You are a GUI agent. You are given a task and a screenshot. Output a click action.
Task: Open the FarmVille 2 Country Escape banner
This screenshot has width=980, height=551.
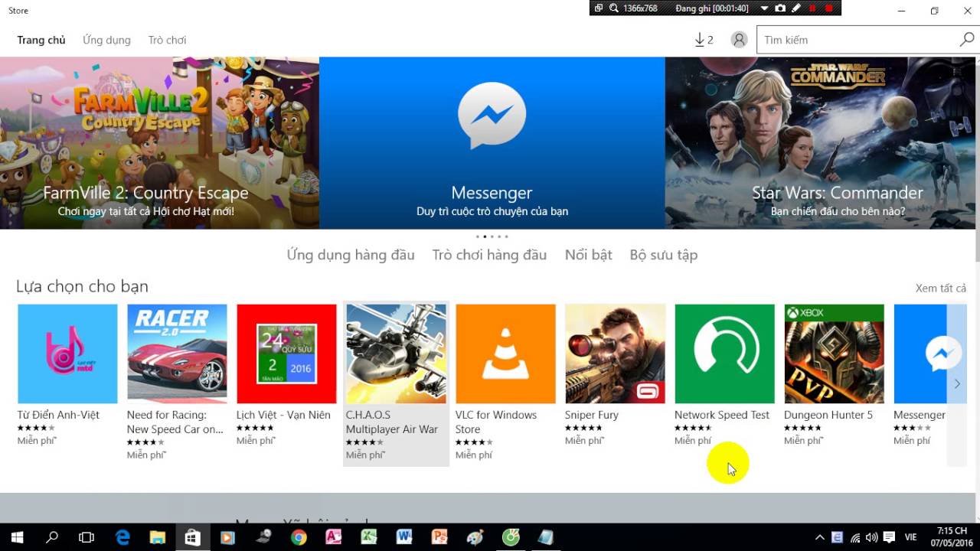point(159,143)
